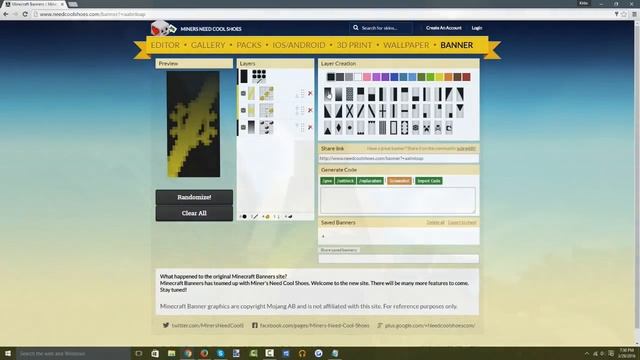Generate the /setblock command code
Screen dimensions: 640x360
click(345, 181)
